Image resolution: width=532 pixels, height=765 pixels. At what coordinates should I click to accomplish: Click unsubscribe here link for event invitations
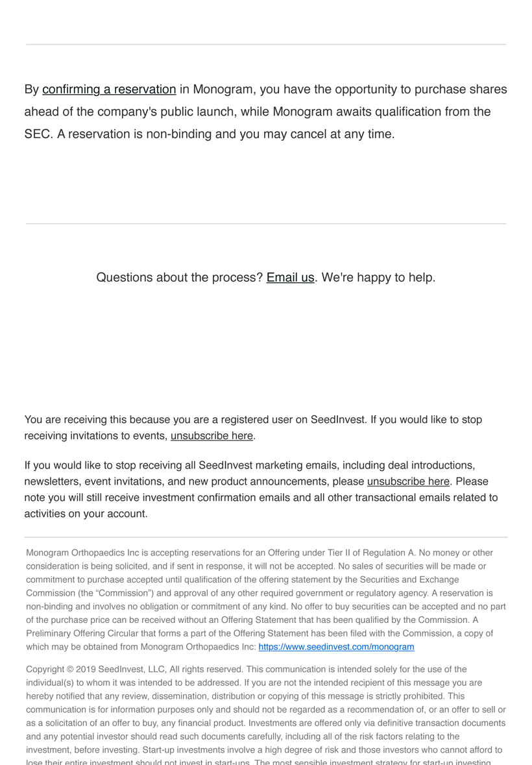click(212, 436)
